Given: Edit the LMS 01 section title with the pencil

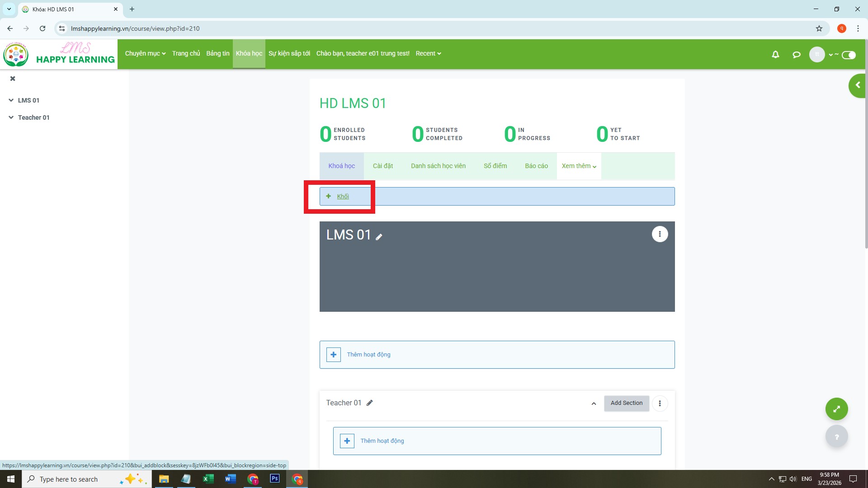Looking at the screenshot, I should point(379,237).
